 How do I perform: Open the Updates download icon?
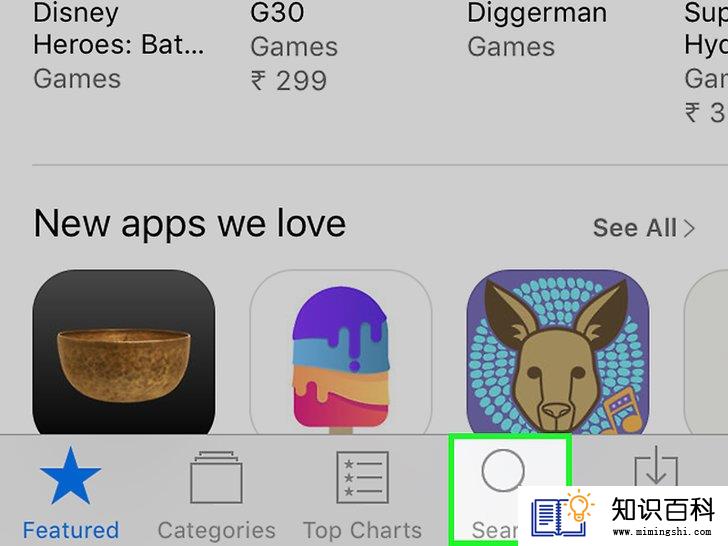656,467
